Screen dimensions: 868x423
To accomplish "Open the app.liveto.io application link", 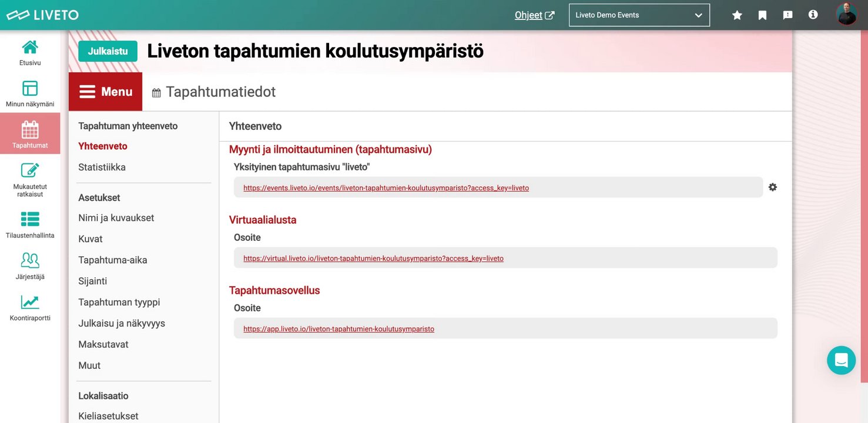I will [x=339, y=329].
